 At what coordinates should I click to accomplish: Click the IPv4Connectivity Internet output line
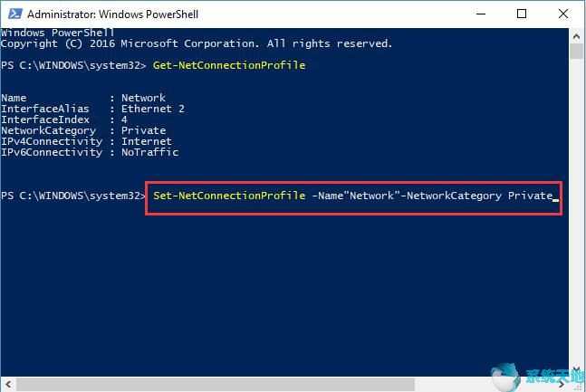coord(86,141)
